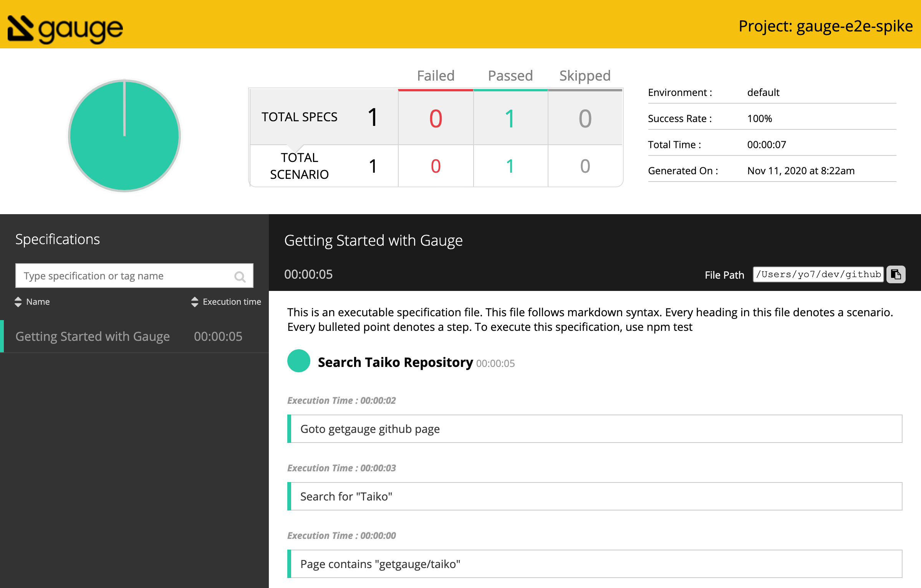Click the green passed scenario status circle
Image resolution: width=921 pixels, height=588 pixels.
tap(298, 361)
